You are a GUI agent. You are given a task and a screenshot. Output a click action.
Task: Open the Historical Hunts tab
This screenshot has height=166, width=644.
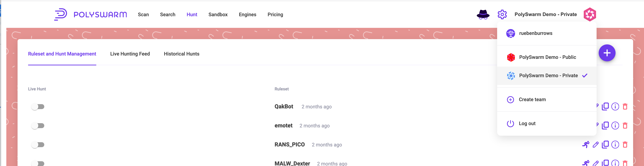coord(181,54)
